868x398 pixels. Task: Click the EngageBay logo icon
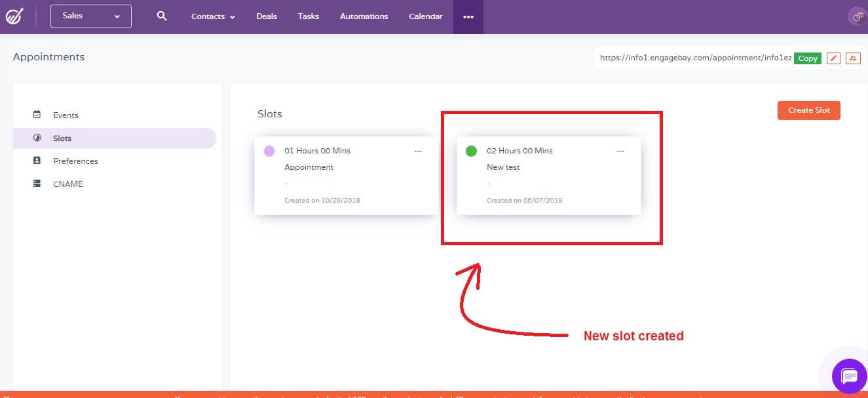[x=15, y=16]
